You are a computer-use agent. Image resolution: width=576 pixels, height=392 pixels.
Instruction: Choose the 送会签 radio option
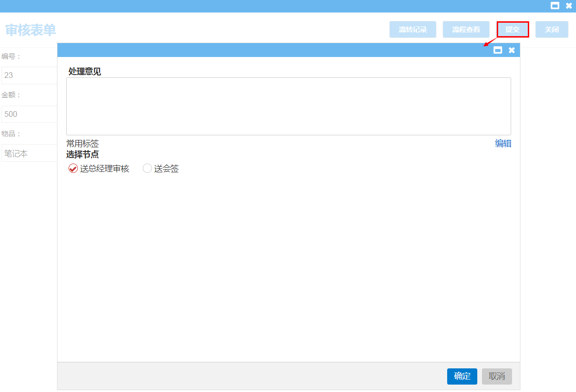[x=147, y=169]
